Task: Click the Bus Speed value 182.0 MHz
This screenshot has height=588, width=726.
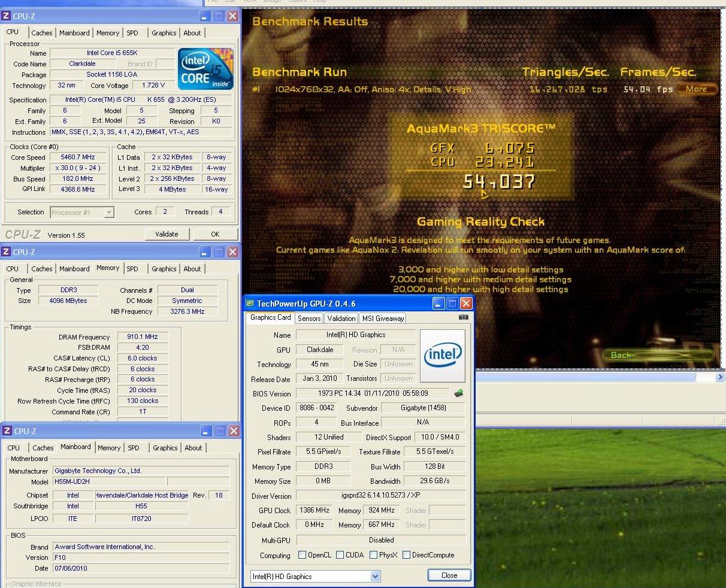Action: pyautogui.click(x=78, y=179)
